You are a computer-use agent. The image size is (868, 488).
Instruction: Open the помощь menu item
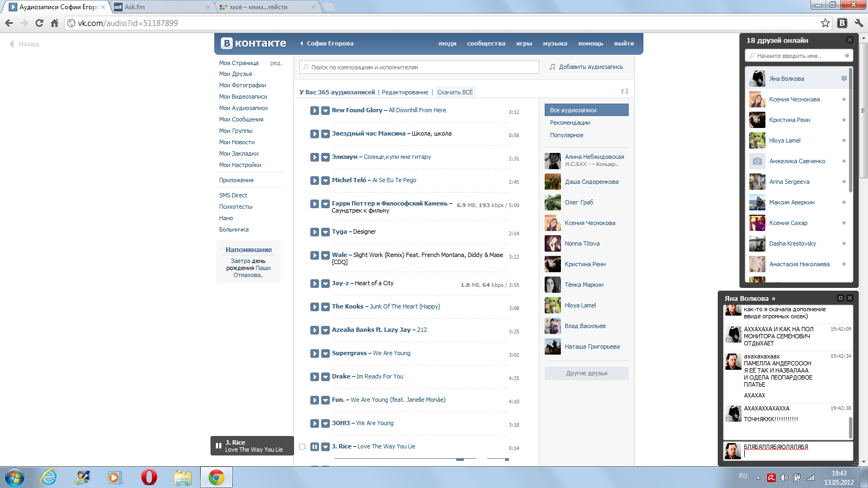click(x=591, y=43)
